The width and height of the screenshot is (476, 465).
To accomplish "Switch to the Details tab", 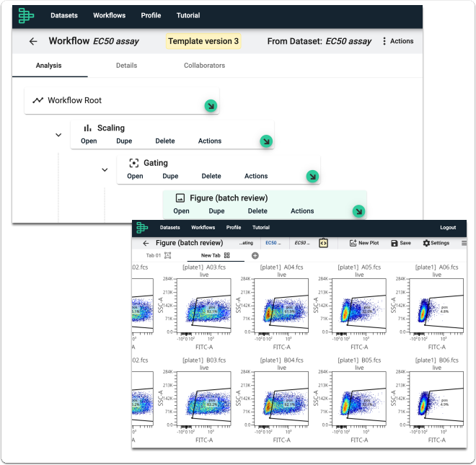I will (x=127, y=66).
